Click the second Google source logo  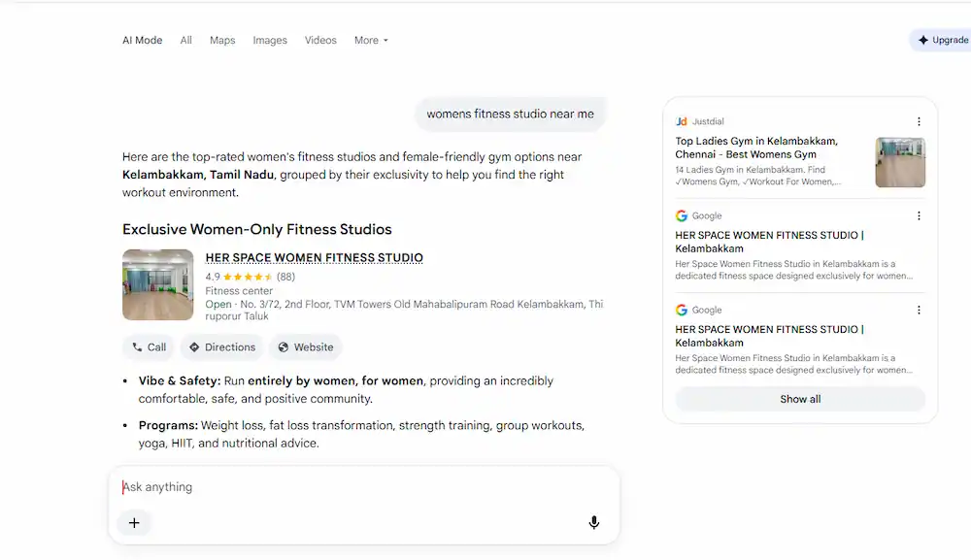[x=682, y=310]
